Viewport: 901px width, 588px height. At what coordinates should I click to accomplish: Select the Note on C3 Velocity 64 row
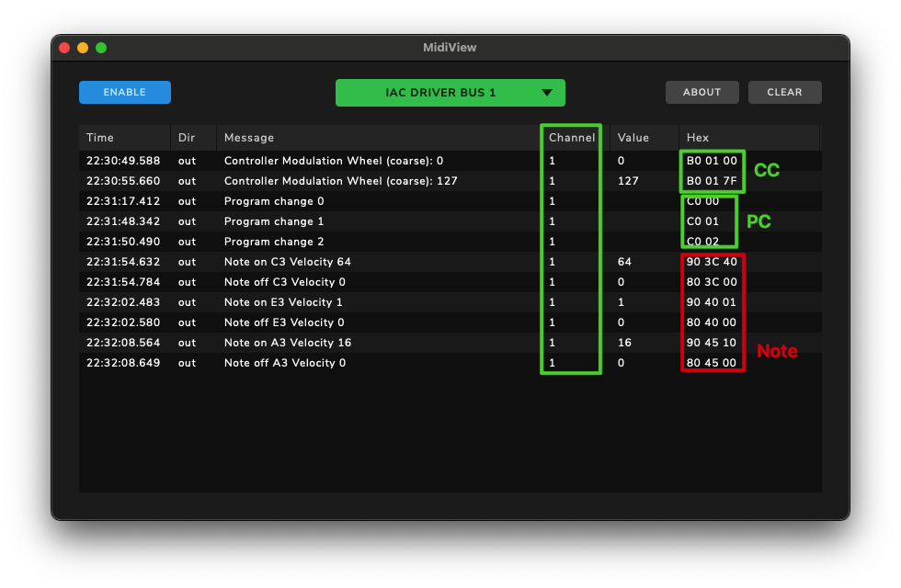450,262
